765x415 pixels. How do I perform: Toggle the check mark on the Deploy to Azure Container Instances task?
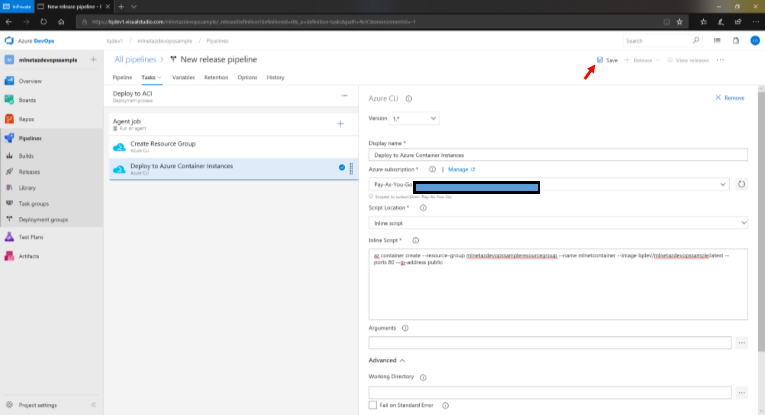342,167
